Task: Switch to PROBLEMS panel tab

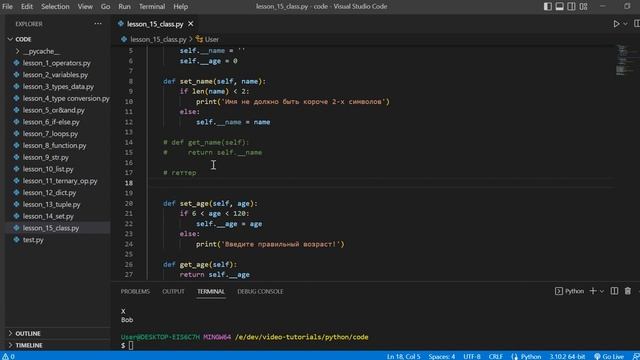Action: [x=135, y=291]
